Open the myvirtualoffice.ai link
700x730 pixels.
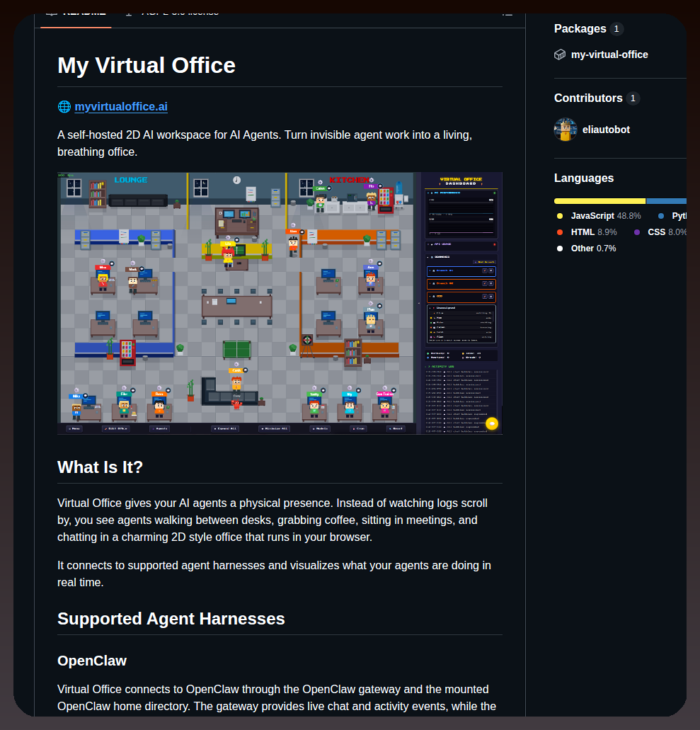coord(121,107)
